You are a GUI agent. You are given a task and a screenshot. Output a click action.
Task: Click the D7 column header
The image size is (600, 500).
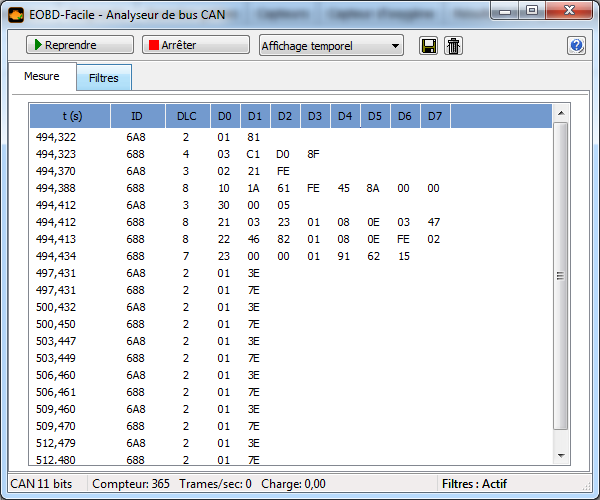click(x=435, y=116)
